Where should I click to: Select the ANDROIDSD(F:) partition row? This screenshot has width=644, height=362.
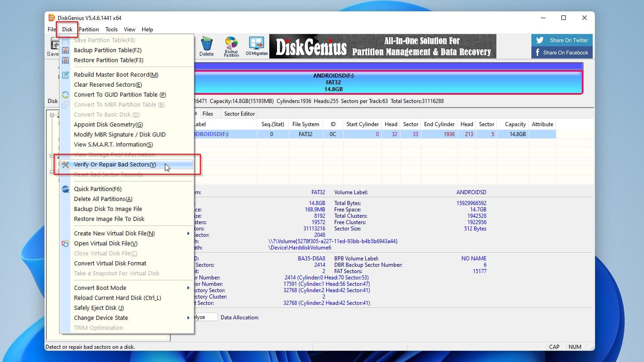tap(318, 134)
